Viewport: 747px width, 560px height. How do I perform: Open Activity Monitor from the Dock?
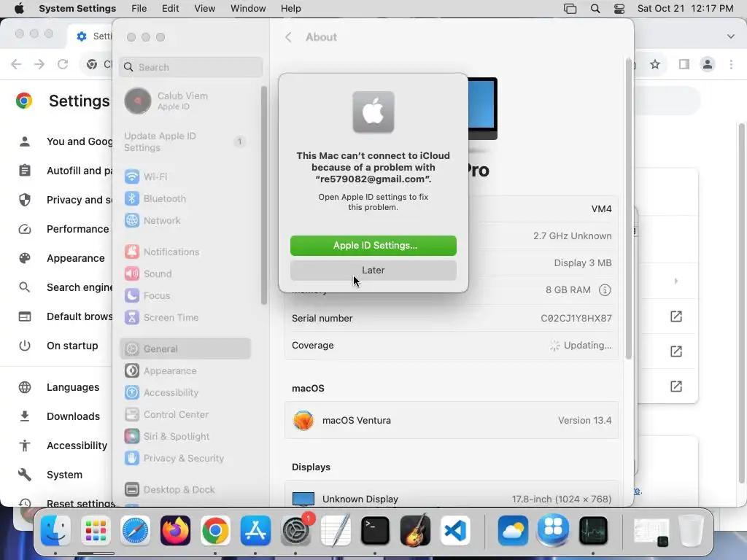tap(593, 531)
